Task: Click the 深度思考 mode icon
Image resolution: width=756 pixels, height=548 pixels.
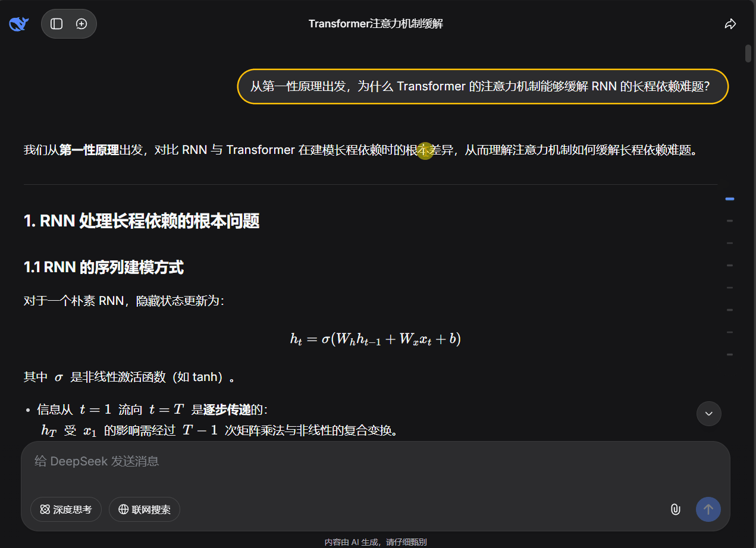Action: 44,509
